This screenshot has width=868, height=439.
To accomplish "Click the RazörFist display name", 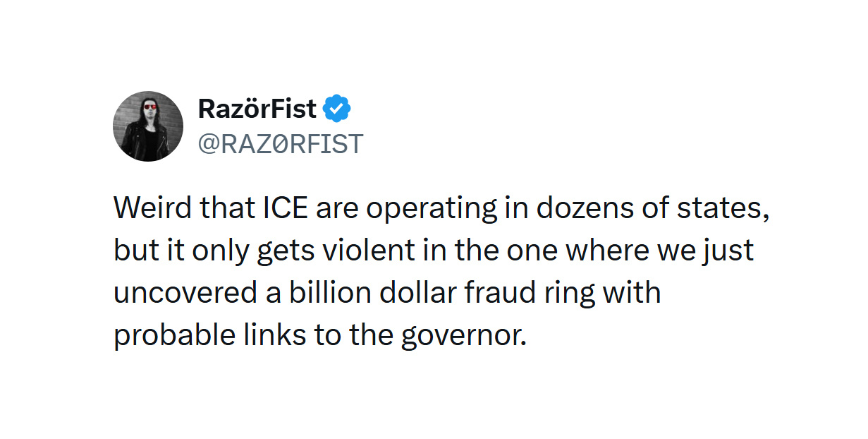I will click(257, 109).
